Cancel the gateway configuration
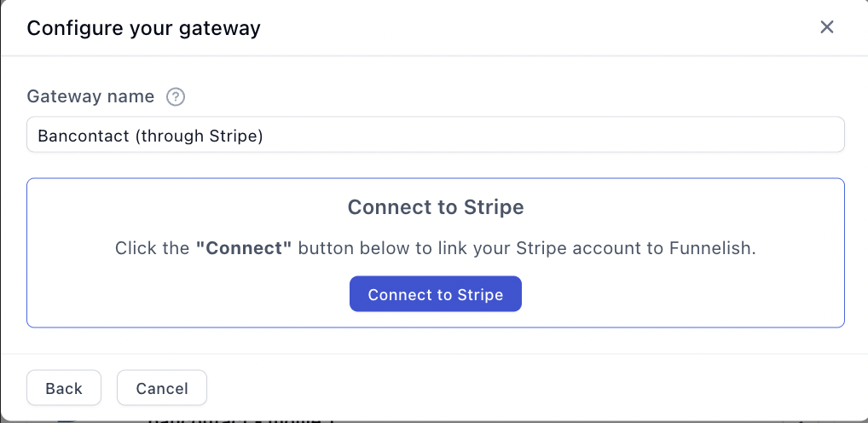The width and height of the screenshot is (868, 423). tap(162, 388)
